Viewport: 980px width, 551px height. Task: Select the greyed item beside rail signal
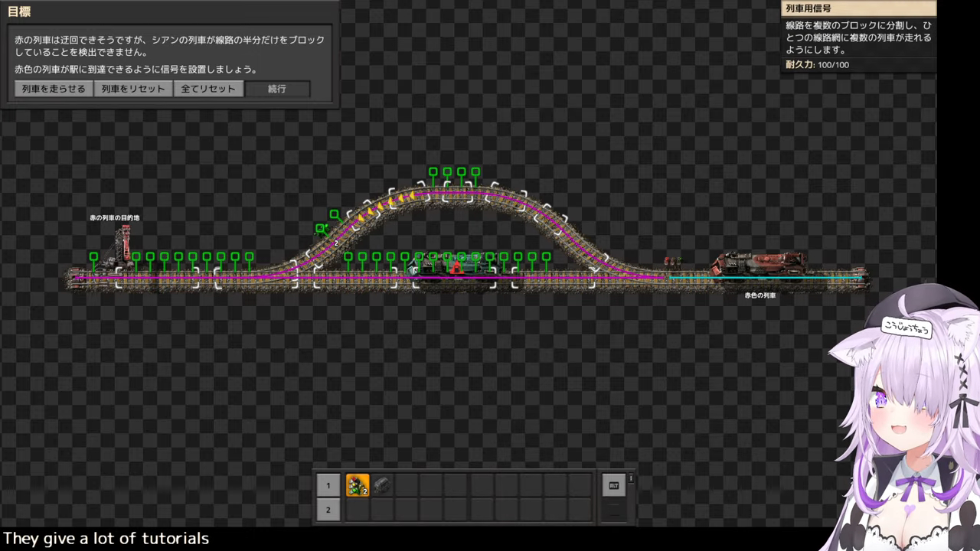pos(382,485)
